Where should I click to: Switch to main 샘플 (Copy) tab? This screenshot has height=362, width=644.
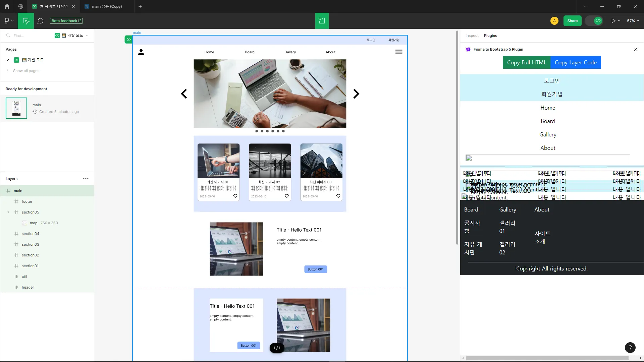[107, 6]
